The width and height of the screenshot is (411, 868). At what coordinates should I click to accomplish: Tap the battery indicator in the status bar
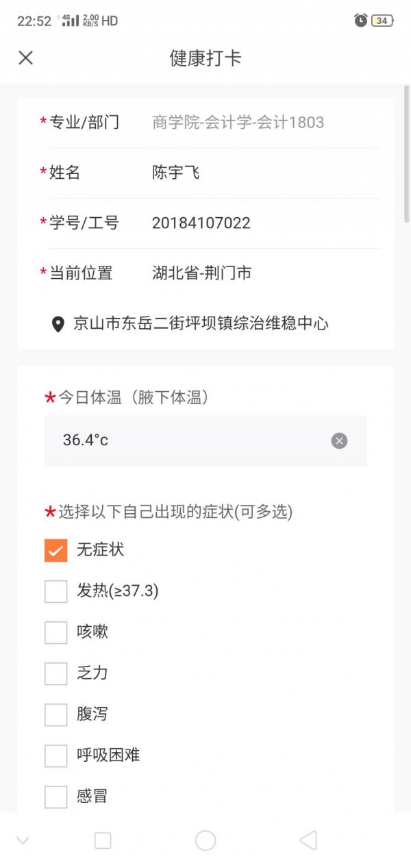point(382,21)
